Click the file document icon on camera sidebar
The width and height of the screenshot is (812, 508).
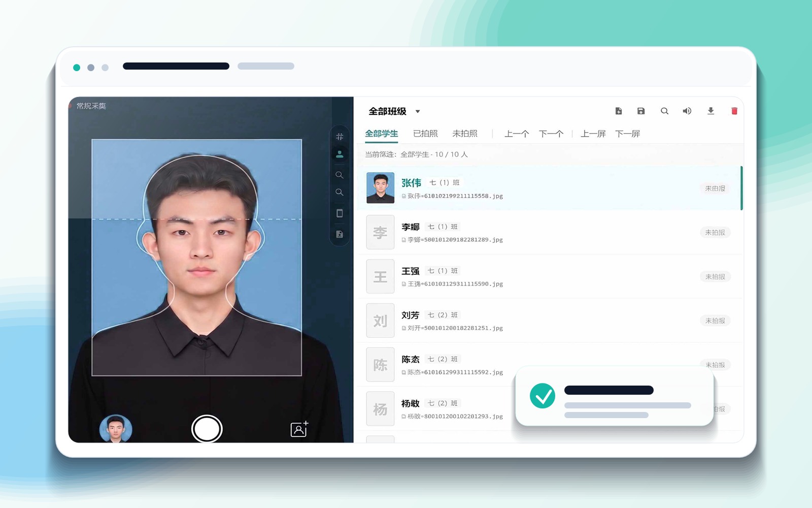click(340, 234)
